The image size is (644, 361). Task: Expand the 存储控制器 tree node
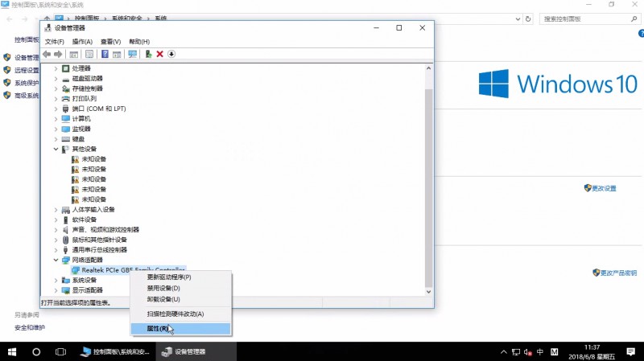point(56,88)
